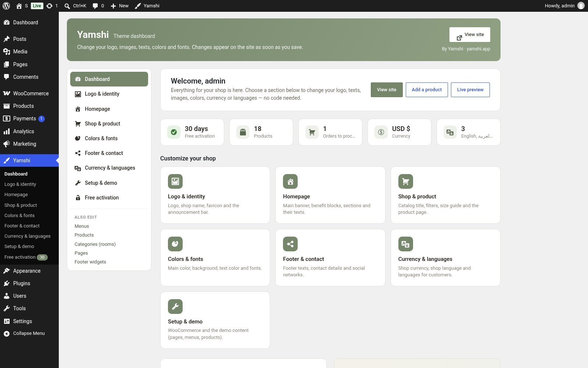The image size is (588, 368).
Task: Click the updates refresh icon in admin bar
Action: (x=49, y=6)
